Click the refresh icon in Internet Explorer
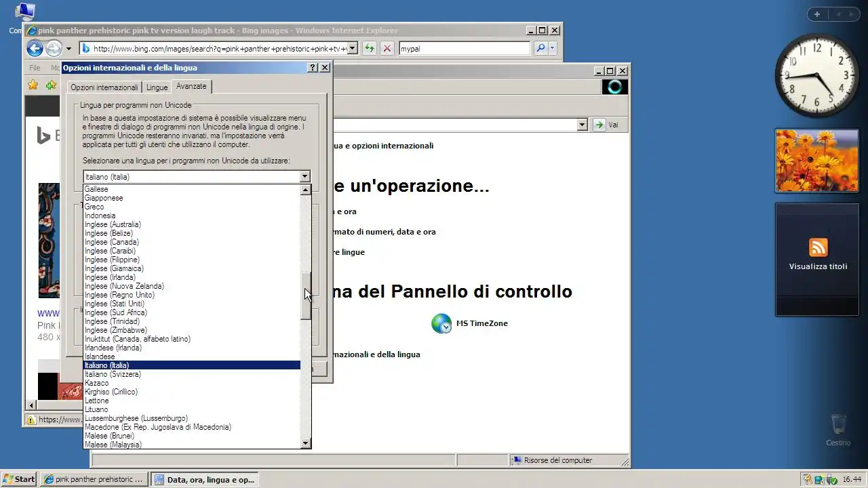Viewport: 868px width, 488px height. 369,48
